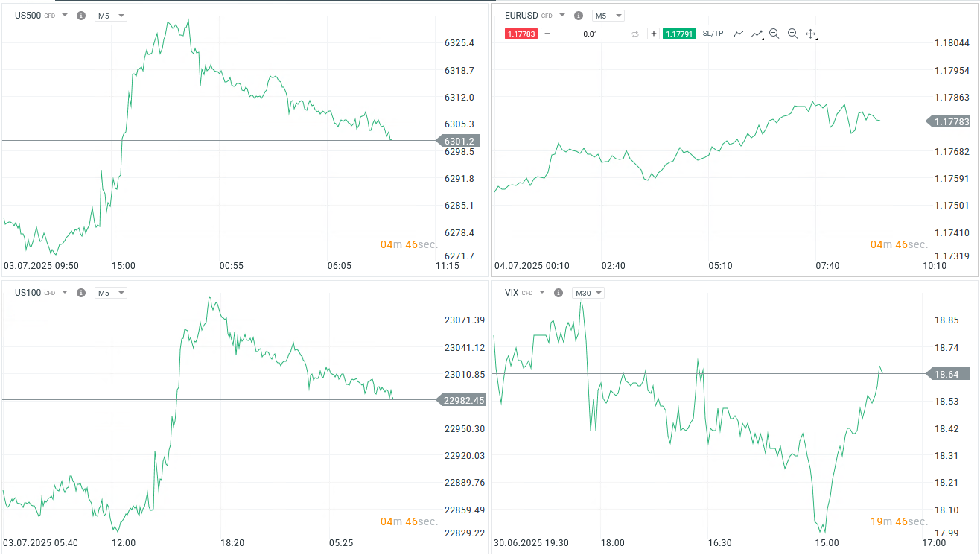The width and height of the screenshot is (980, 555).
Task: Open the SL/TP settings
Action: (x=713, y=34)
